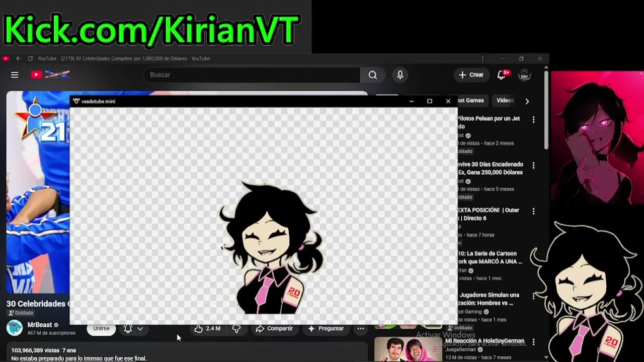Open options for Mi Reacción A HolaSoyGerman
644x362 pixels.
533,342
